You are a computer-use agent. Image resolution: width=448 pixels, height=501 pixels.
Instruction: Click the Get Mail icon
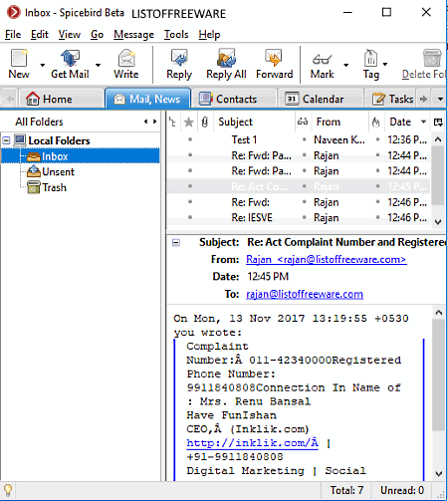pos(70,58)
